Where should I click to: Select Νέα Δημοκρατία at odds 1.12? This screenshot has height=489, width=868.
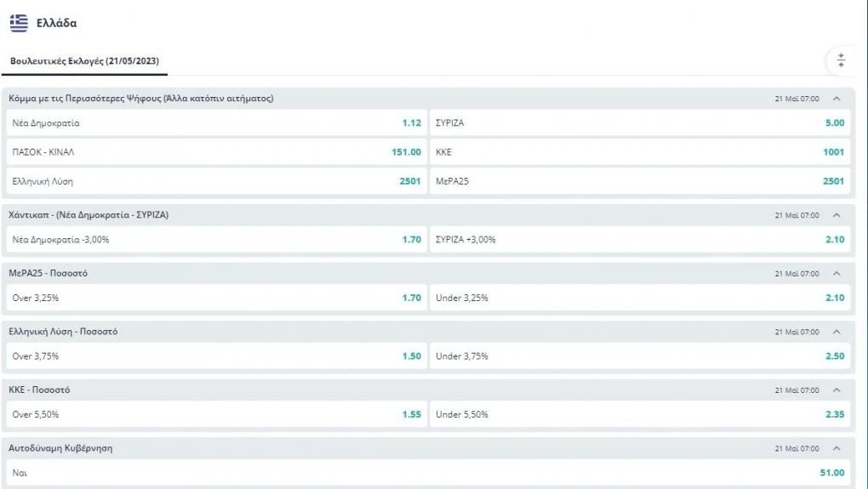click(215, 122)
